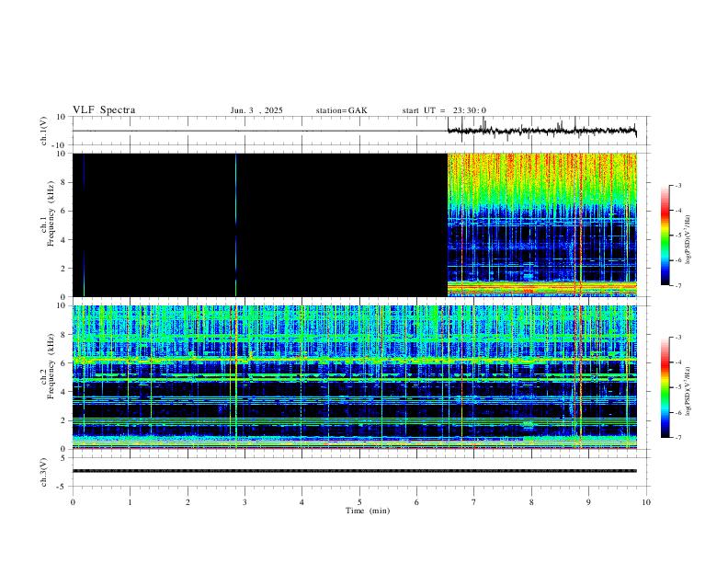Image resolution: width=728 pixels, height=563 pixels.
Task: Click the ch.3(V) axis label
Action: tap(44, 472)
